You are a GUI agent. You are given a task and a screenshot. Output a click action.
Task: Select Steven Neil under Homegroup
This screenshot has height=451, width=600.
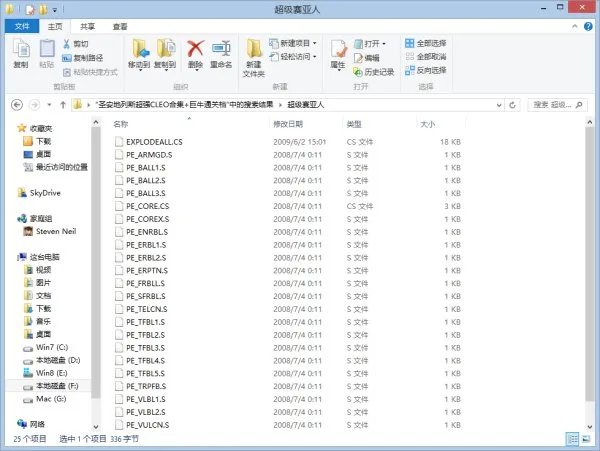coord(50,231)
